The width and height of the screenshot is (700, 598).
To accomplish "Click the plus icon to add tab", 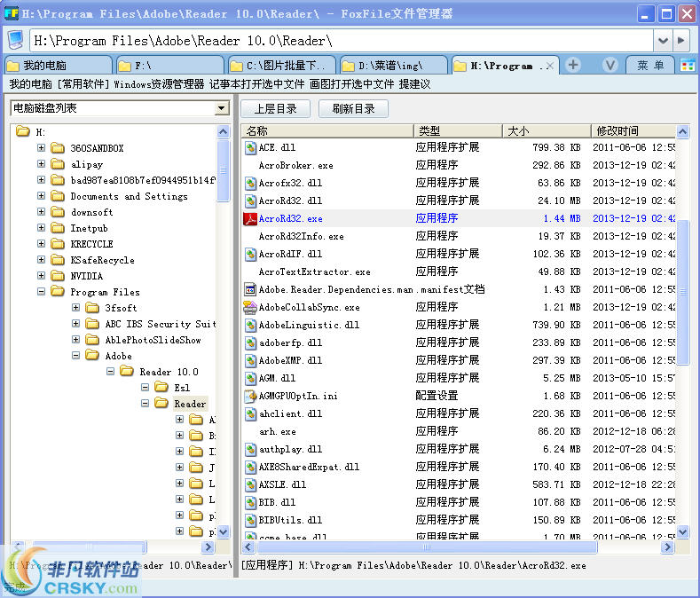I will click(x=573, y=65).
